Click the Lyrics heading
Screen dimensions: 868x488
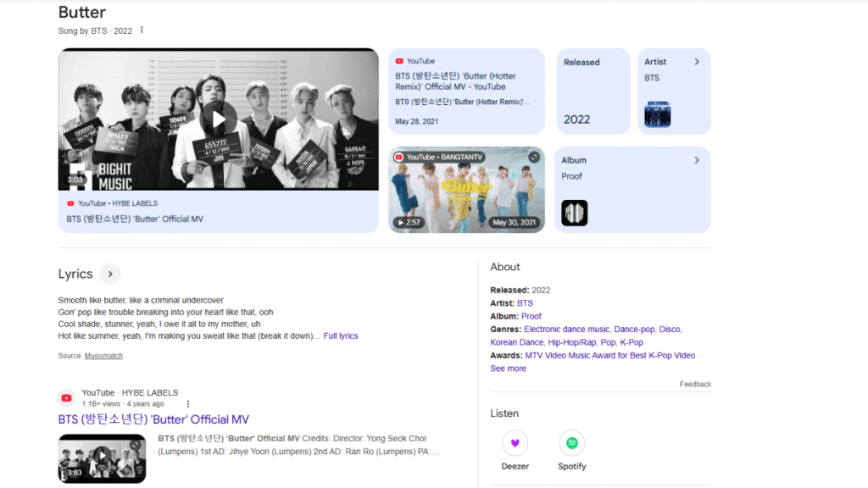click(x=75, y=274)
